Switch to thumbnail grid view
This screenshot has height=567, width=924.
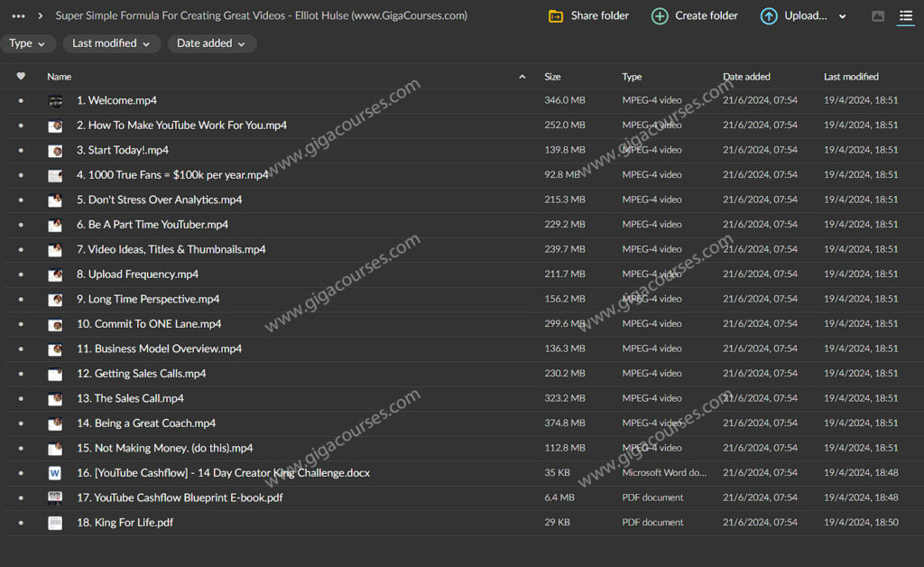pos(878,16)
